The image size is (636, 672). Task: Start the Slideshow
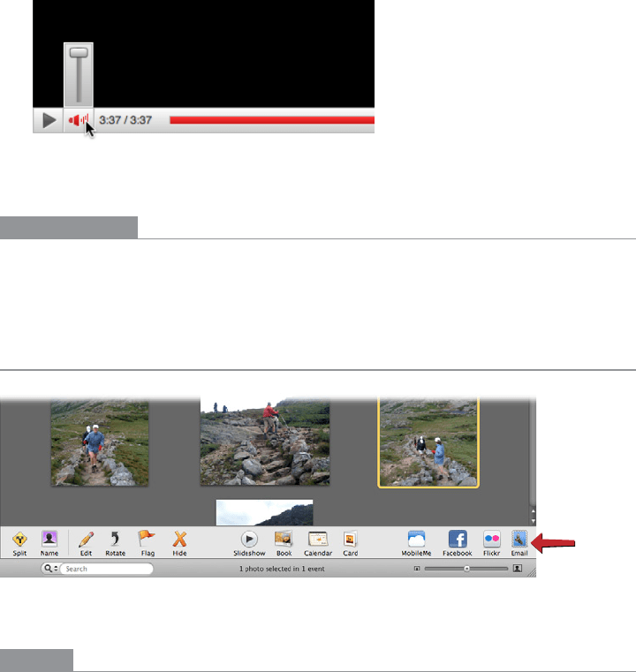click(249, 543)
